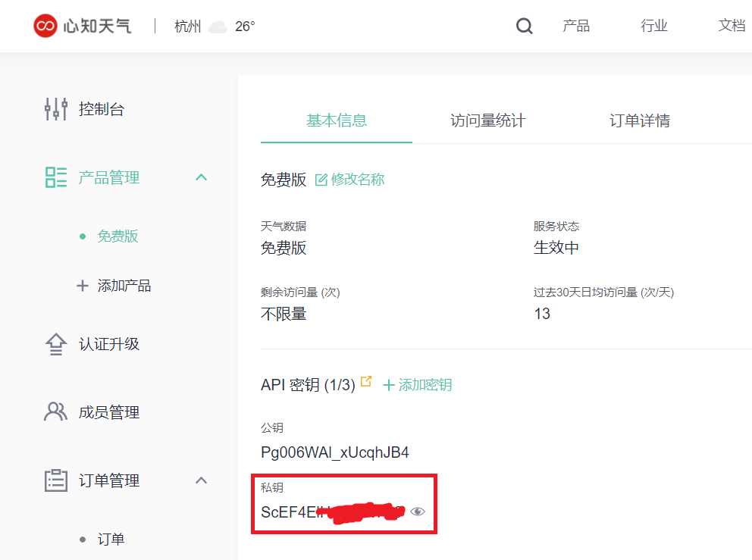Click the weather cloud icon beside 杭州
This screenshot has height=560, width=752.
tap(217, 25)
